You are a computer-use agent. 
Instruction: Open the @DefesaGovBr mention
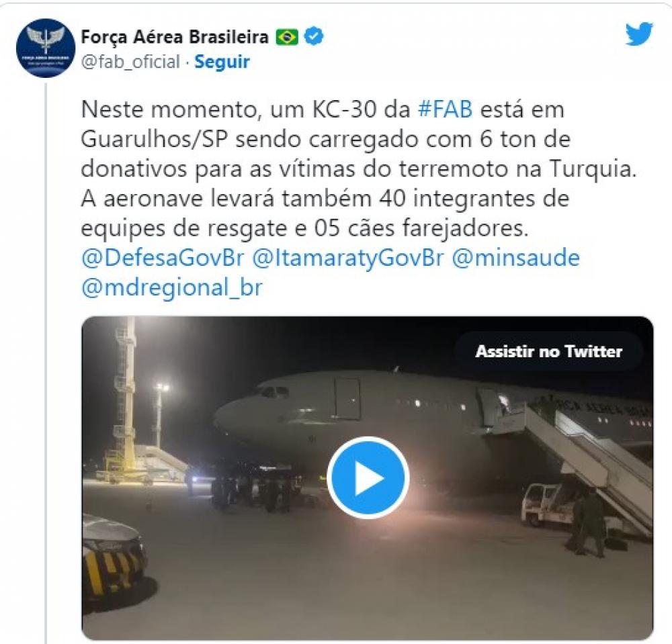[x=163, y=258]
